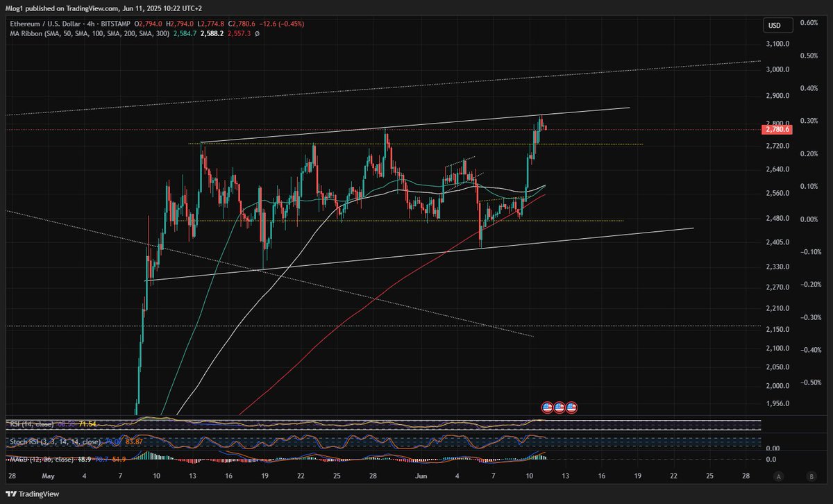Click the 'A' auto scale button
The image size is (833, 504).
click(780, 476)
